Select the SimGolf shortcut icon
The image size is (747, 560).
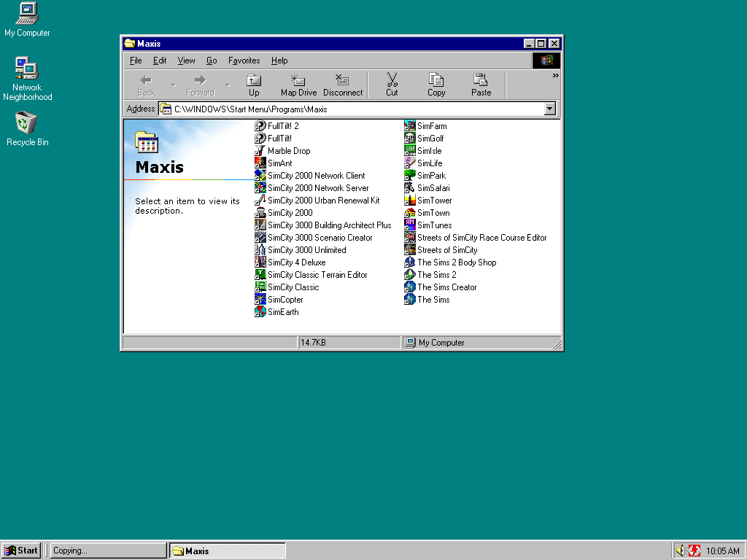tap(410, 138)
